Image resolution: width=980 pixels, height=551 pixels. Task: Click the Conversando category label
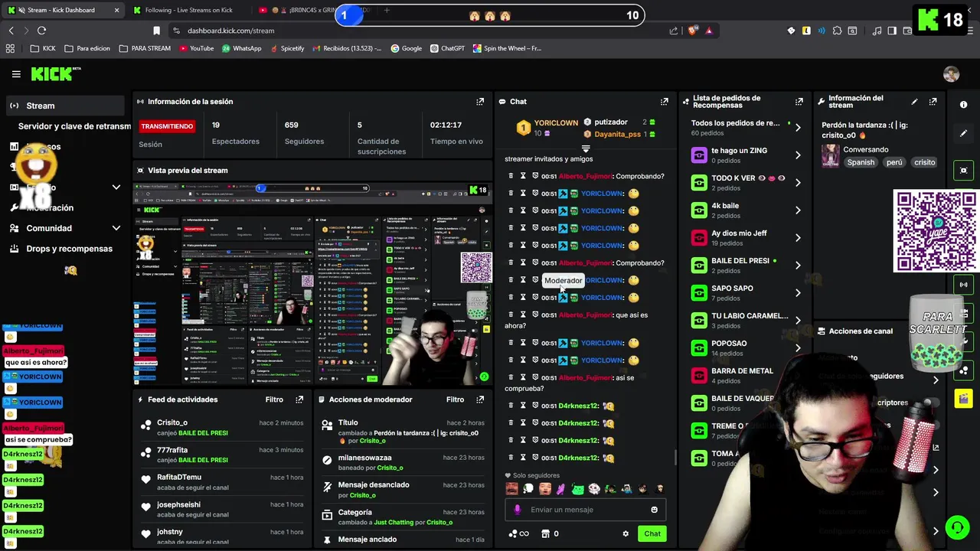[x=866, y=150]
